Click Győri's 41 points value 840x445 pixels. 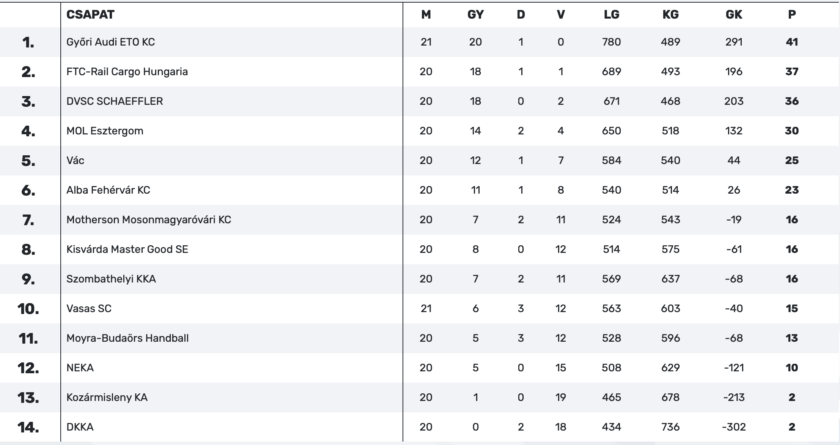[x=792, y=42]
